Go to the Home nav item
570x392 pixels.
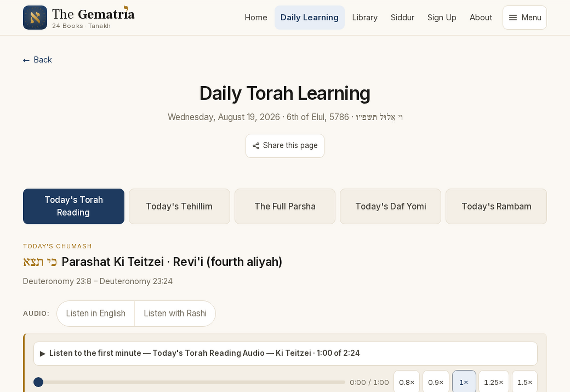[x=256, y=18]
